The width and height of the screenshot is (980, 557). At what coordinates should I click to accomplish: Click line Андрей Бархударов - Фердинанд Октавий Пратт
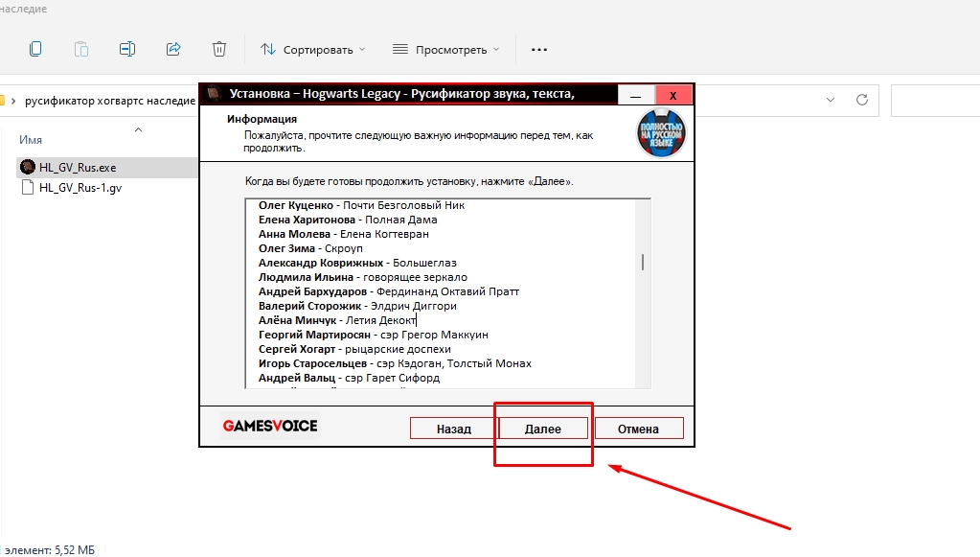(389, 291)
